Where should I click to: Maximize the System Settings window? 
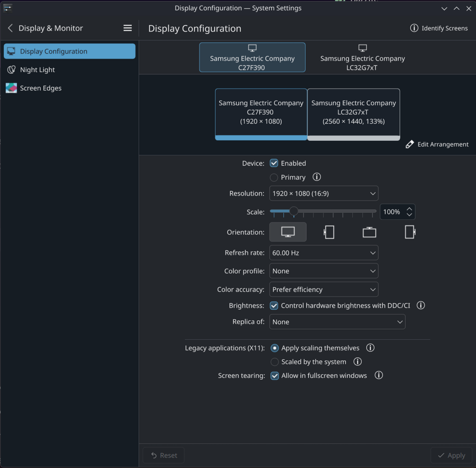pyautogui.click(x=456, y=8)
